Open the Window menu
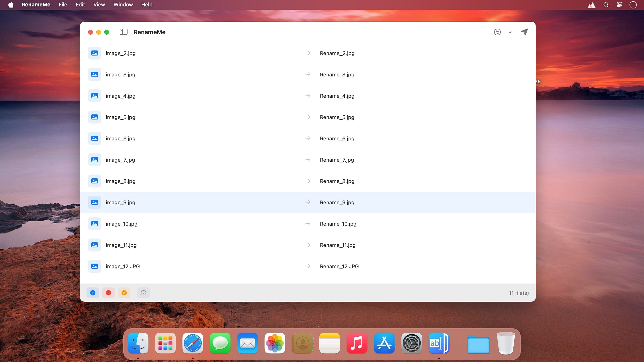 [x=123, y=4]
